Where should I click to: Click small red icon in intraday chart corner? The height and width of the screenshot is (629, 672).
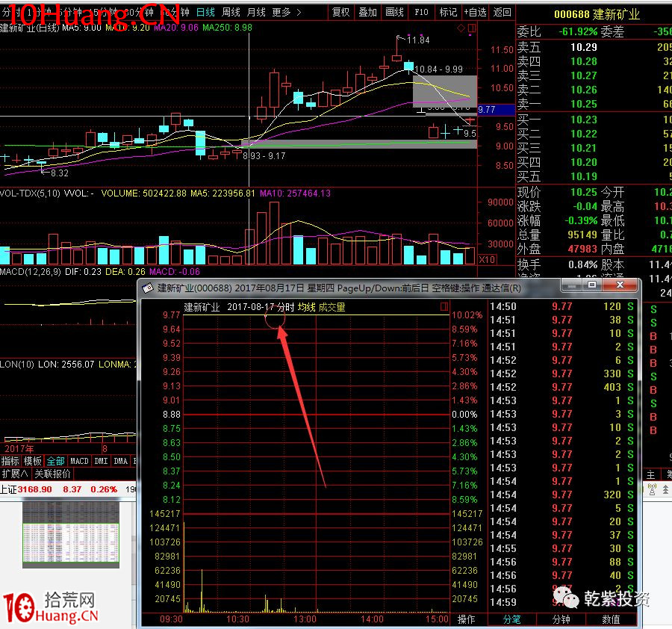click(x=444, y=306)
